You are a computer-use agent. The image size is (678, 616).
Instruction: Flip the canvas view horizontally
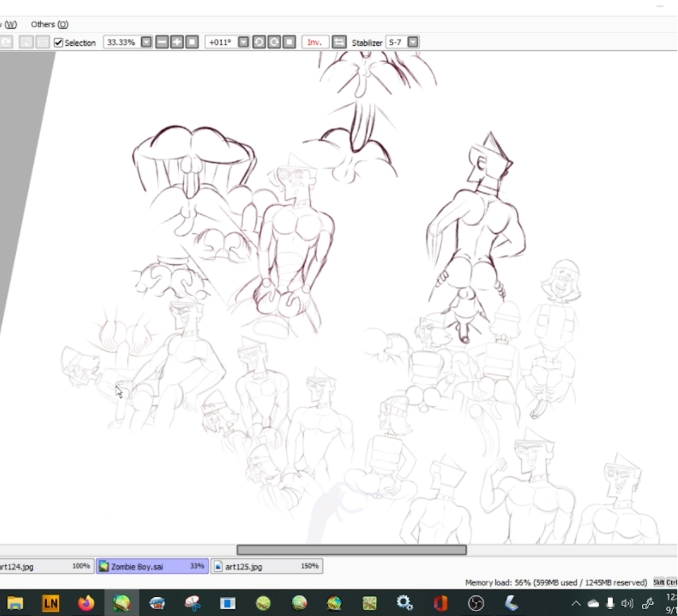pos(339,42)
